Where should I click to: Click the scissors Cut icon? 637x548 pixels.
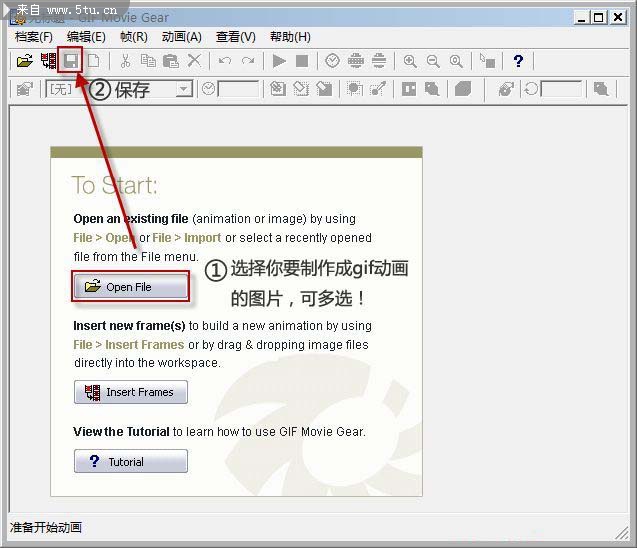coord(125,61)
